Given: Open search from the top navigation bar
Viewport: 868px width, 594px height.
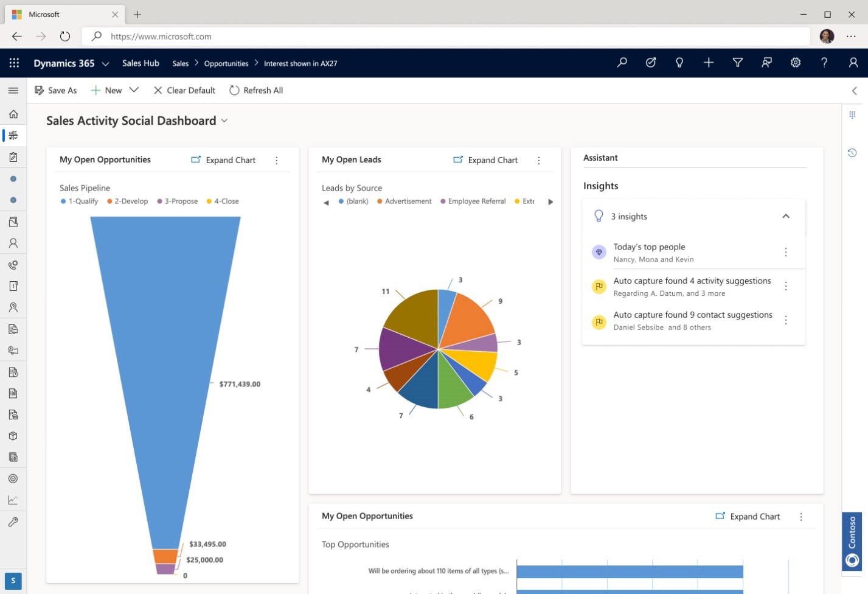Looking at the screenshot, I should (x=621, y=63).
